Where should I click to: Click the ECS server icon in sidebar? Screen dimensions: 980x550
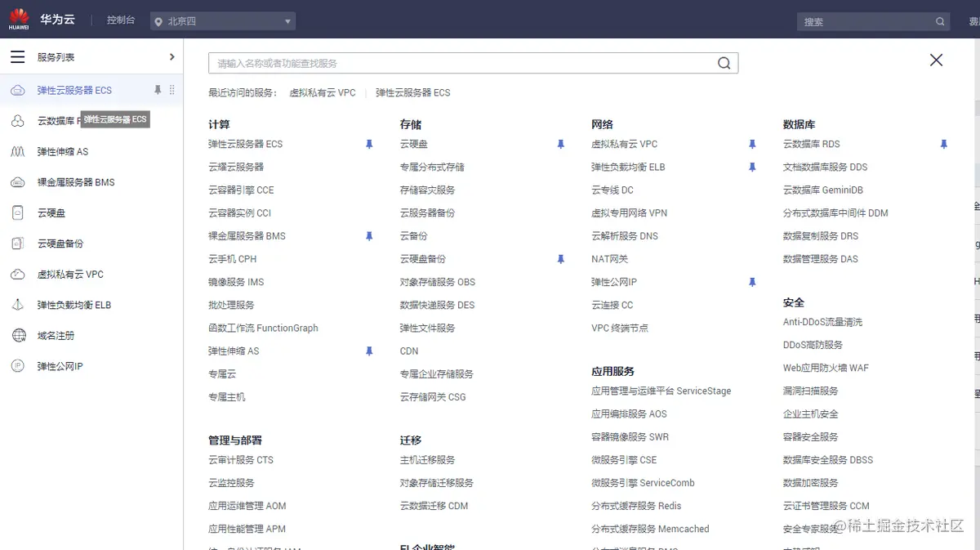pos(17,90)
